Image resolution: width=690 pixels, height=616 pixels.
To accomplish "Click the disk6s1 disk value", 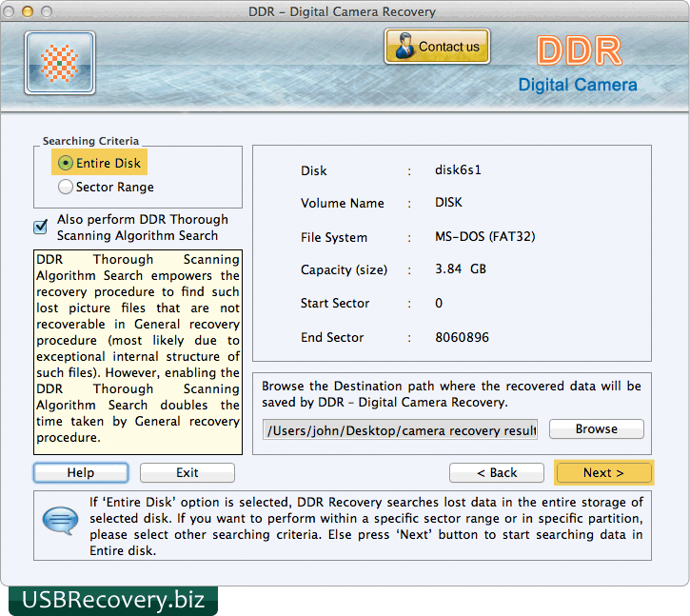I will coord(458,170).
